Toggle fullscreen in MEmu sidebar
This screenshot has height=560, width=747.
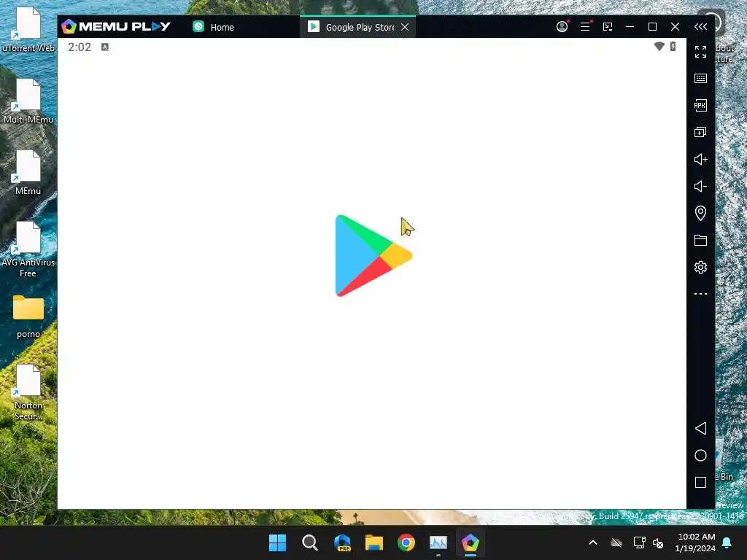pos(700,52)
